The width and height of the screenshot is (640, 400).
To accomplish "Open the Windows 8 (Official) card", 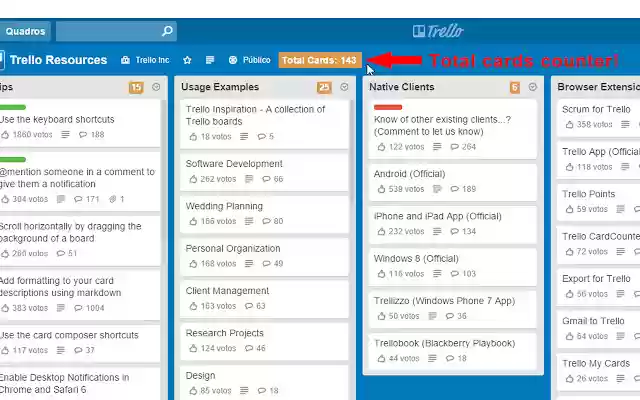I will 452,267.
